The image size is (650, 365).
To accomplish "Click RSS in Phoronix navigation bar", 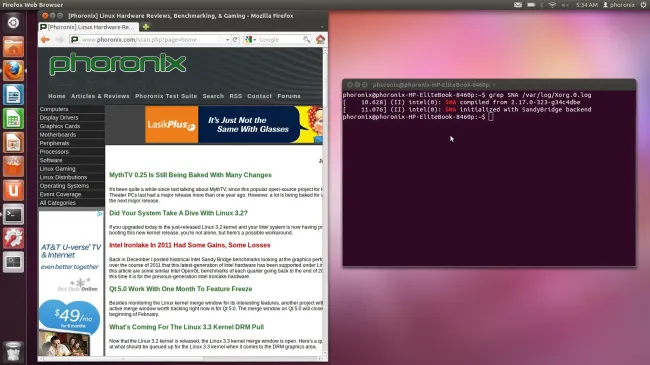I will (235, 96).
